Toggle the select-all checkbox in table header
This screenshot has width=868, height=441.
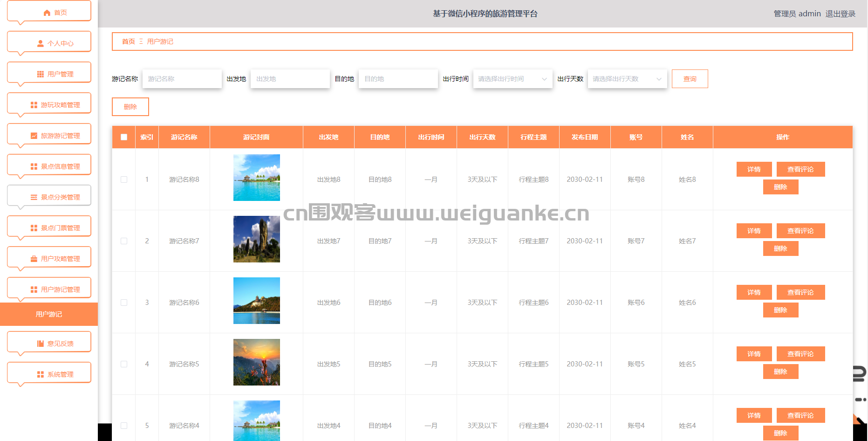coord(124,137)
